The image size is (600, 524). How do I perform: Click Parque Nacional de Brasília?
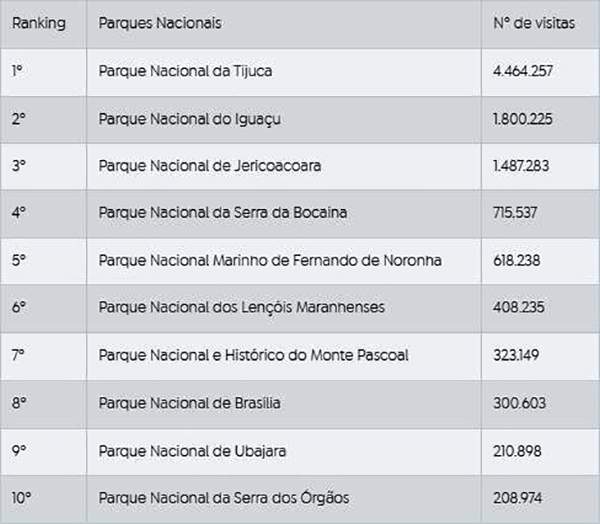click(x=189, y=402)
